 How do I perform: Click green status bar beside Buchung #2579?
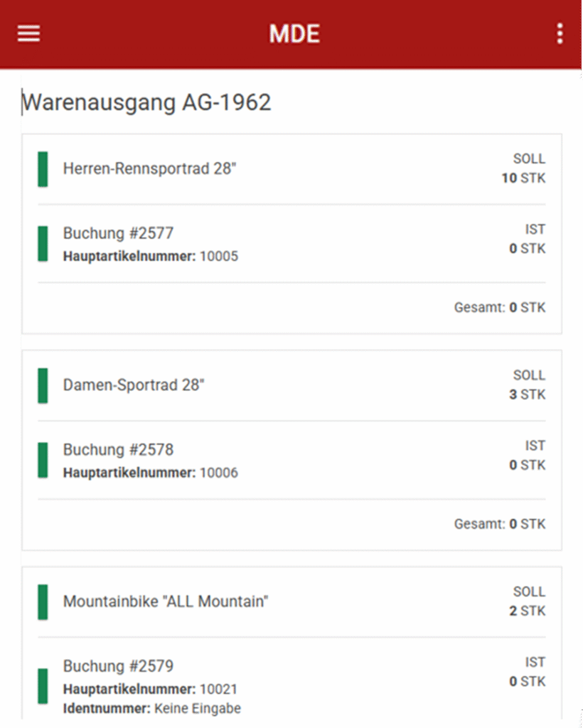pos(43,685)
